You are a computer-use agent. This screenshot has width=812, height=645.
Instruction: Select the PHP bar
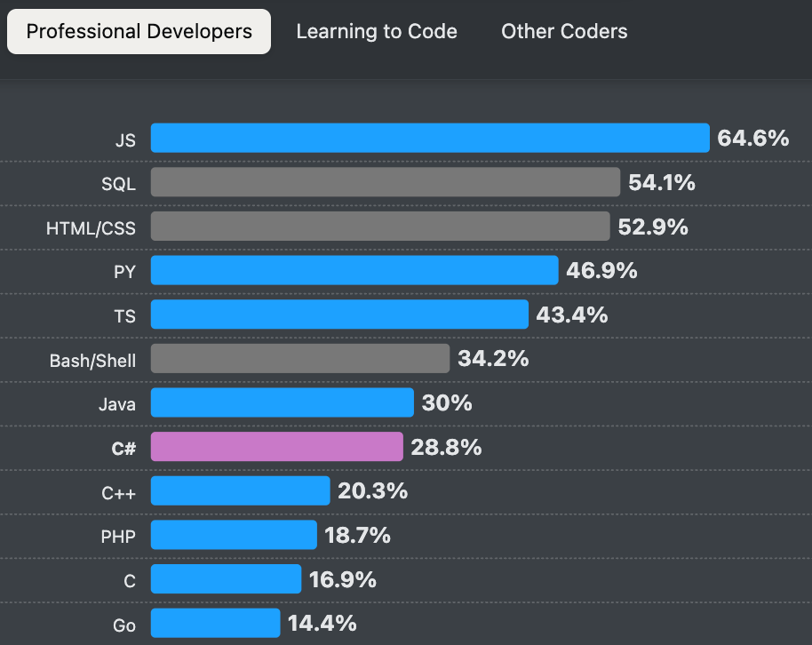(233, 535)
